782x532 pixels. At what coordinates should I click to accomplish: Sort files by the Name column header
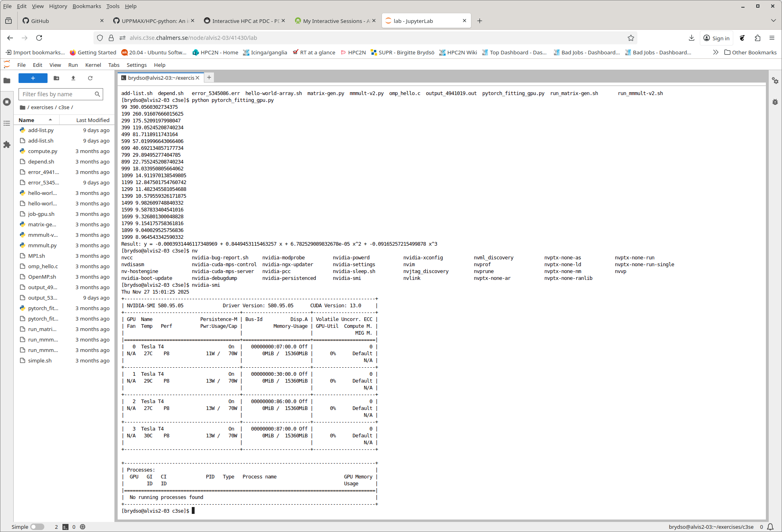(27, 120)
